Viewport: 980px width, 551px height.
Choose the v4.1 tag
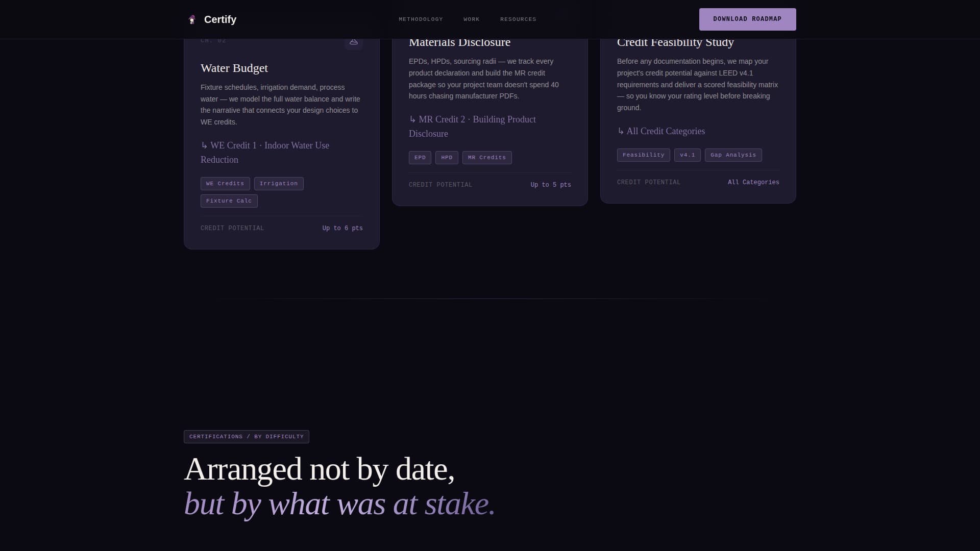[x=687, y=155]
